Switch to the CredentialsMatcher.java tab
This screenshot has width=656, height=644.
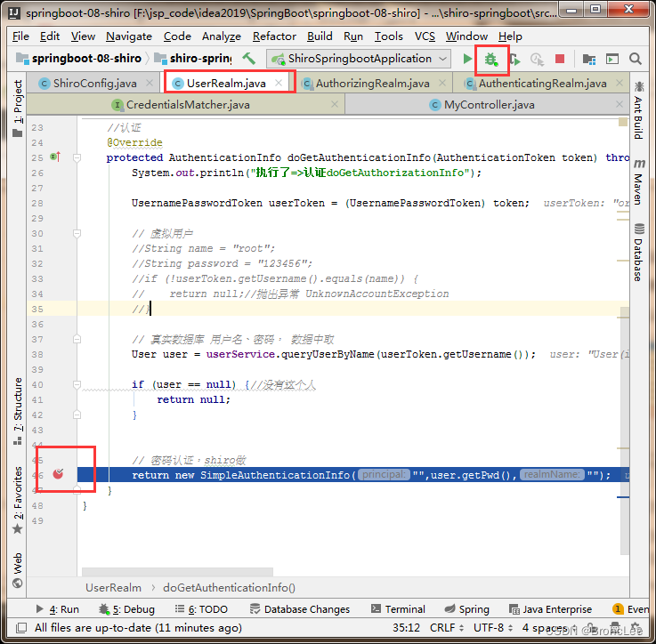[x=188, y=105]
